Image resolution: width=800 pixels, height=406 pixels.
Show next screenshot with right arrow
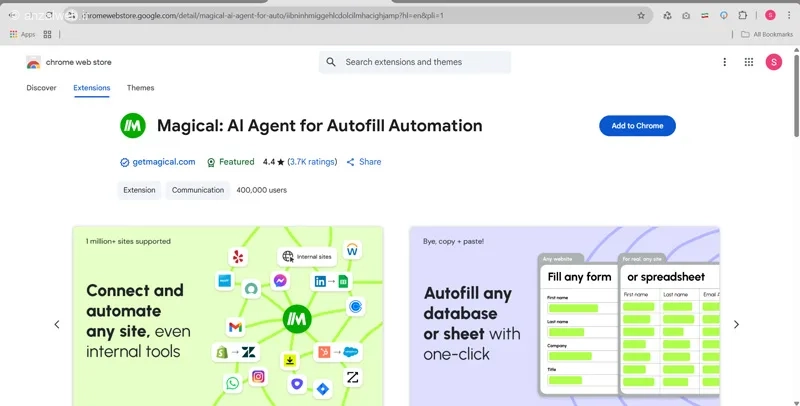tap(736, 324)
